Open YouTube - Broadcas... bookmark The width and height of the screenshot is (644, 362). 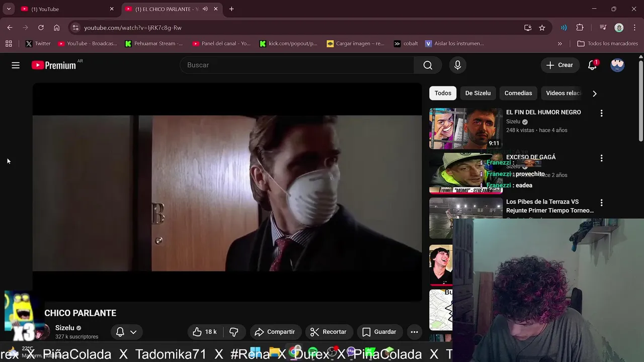click(x=88, y=44)
